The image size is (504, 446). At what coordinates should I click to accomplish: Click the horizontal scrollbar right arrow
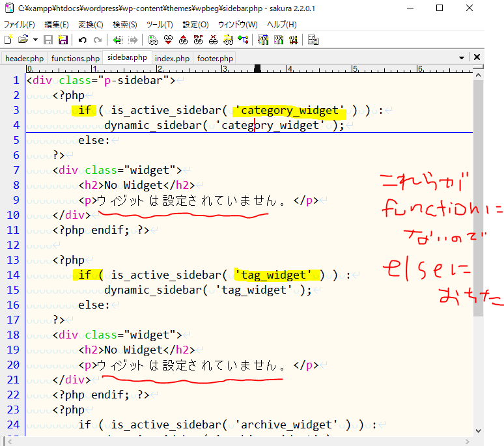tap(468, 442)
